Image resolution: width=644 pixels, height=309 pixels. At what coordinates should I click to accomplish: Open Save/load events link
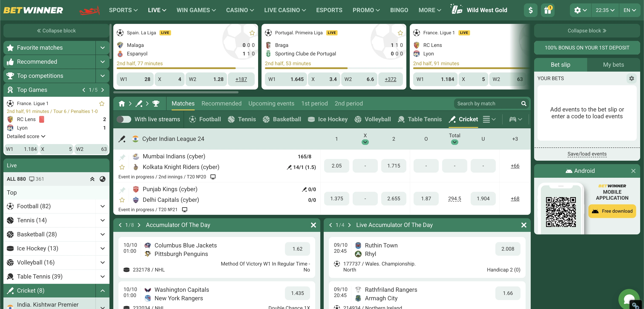coord(587,154)
